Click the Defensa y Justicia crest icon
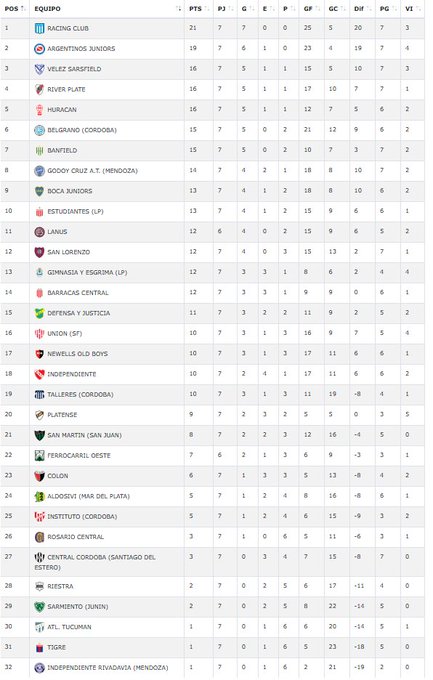 coord(39,314)
